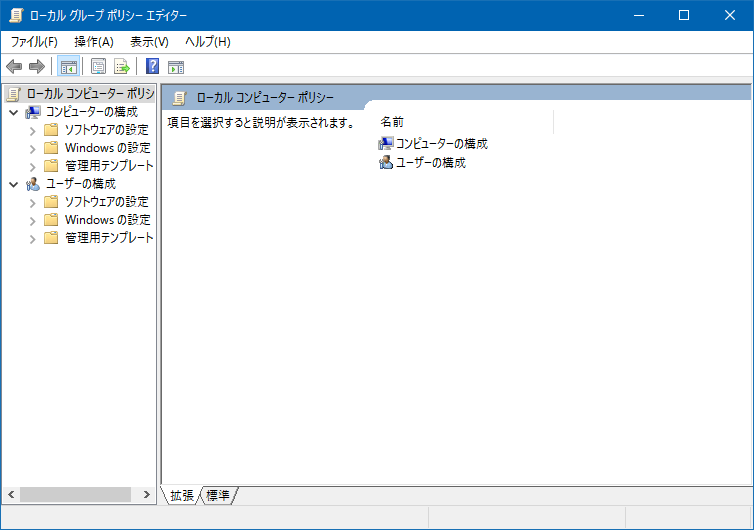754x530 pixels.
Task: Toggle the show/hide action pane icon
Action: (176, 67)
